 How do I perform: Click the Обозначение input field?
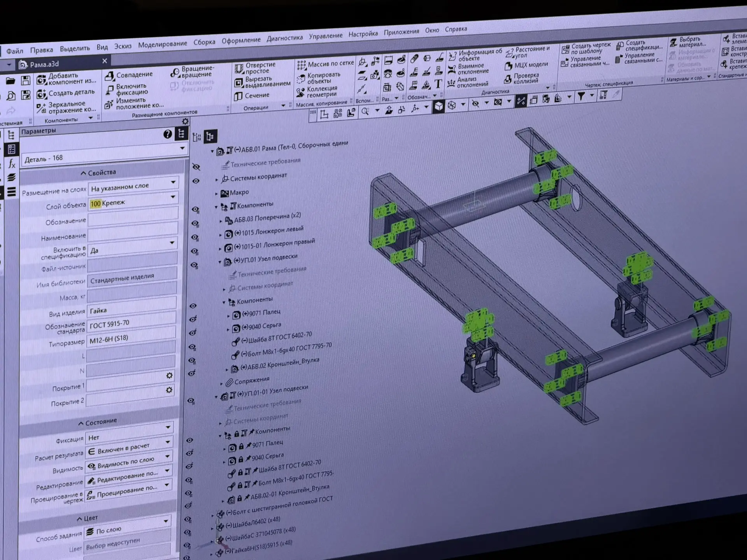(x=133, y=217)
